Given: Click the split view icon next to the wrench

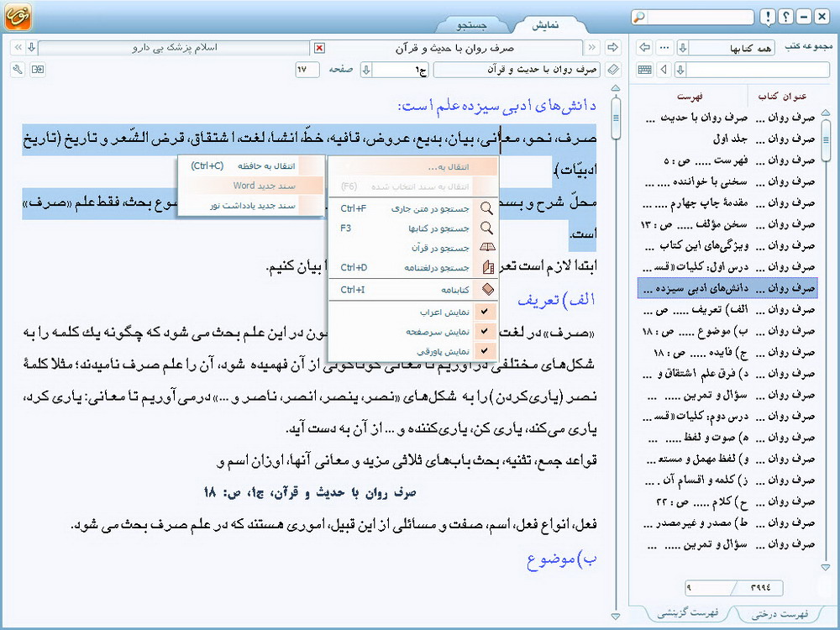Looking at the screenshot, I should coord(38,70).
